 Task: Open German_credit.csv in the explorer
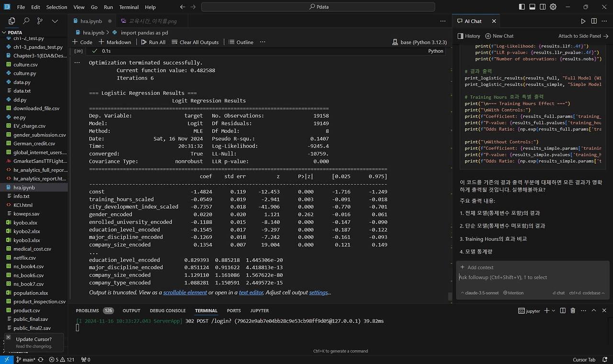(34, 144)
